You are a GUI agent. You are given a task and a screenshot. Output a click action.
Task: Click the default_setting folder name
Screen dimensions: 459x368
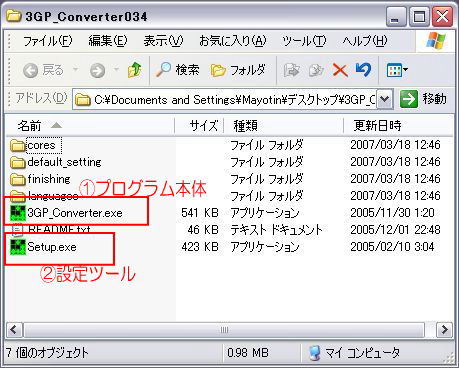(x=64, y=162)
